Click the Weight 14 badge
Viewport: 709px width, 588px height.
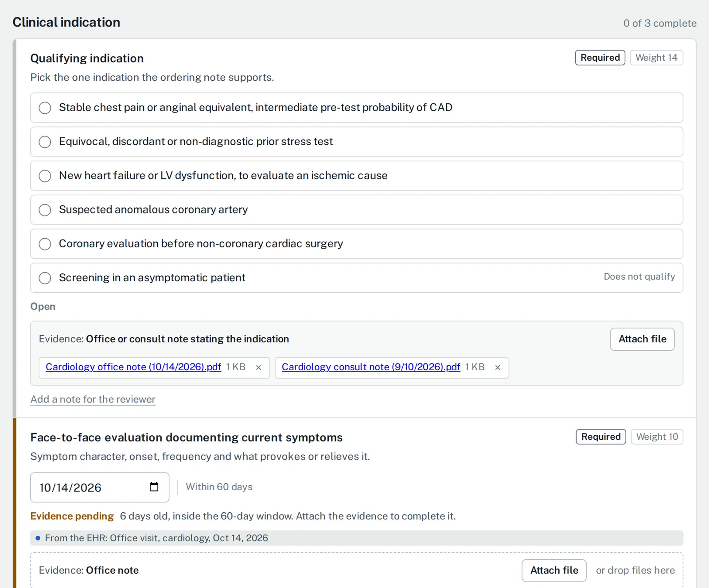point(656,58)
